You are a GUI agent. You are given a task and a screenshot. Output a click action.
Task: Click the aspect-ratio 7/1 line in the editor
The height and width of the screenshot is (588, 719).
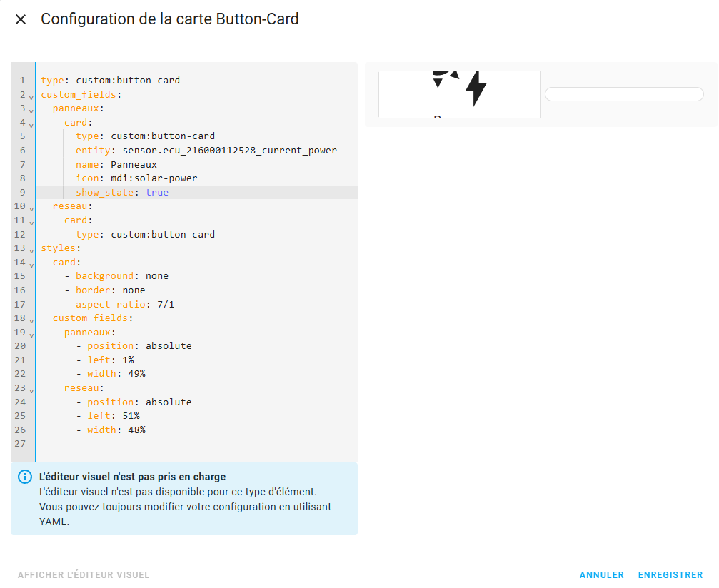[x=125, y=304]
